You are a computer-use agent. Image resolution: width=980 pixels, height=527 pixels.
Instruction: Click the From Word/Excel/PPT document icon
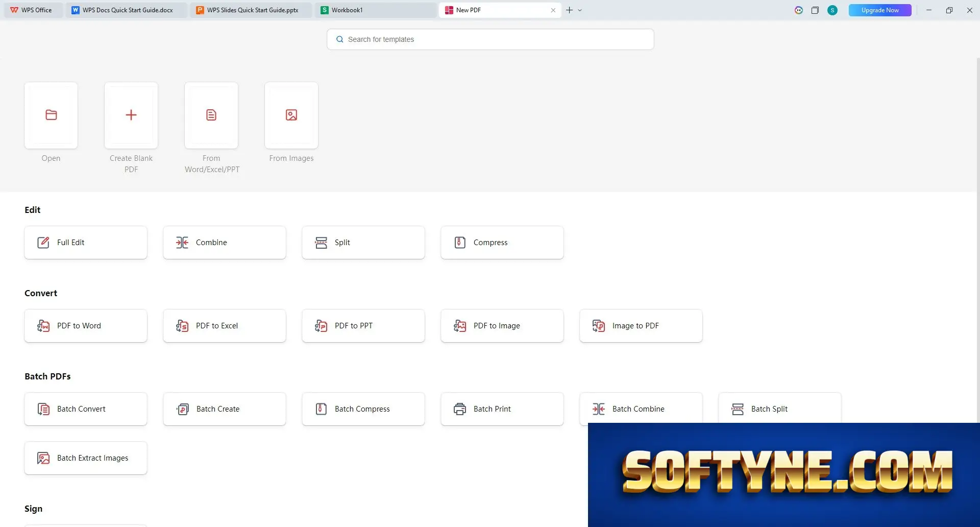coord(211,115)
